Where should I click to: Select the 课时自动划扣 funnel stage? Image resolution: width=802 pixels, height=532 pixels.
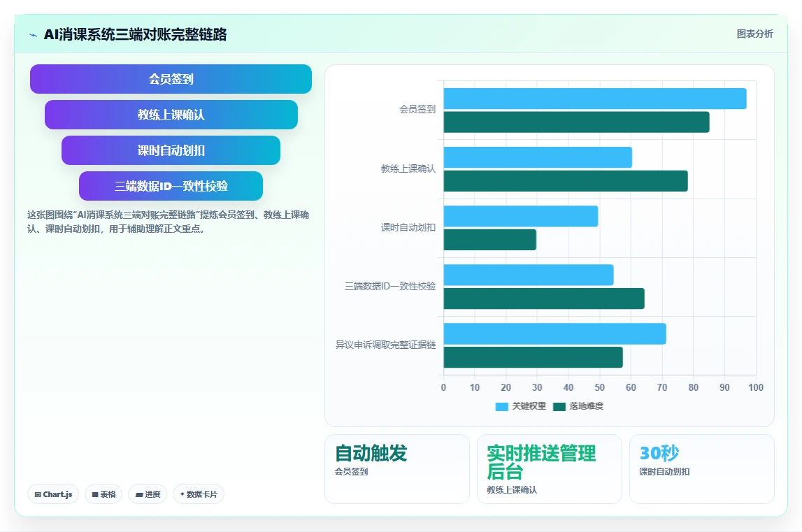171,150
